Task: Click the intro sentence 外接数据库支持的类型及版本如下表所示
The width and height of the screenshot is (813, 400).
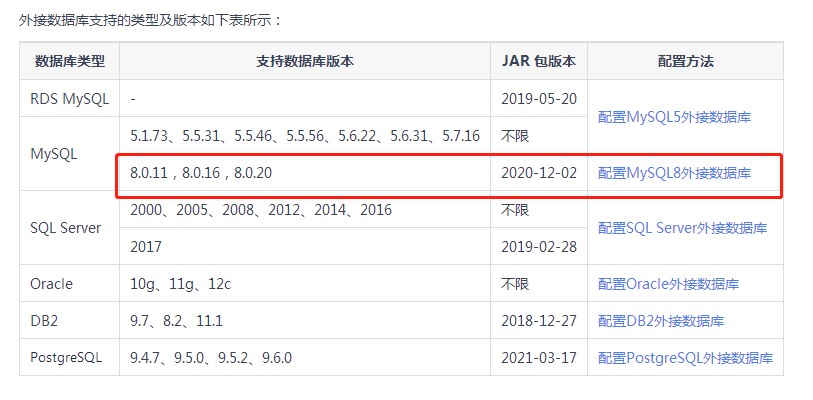Action: tap(150, 21)
